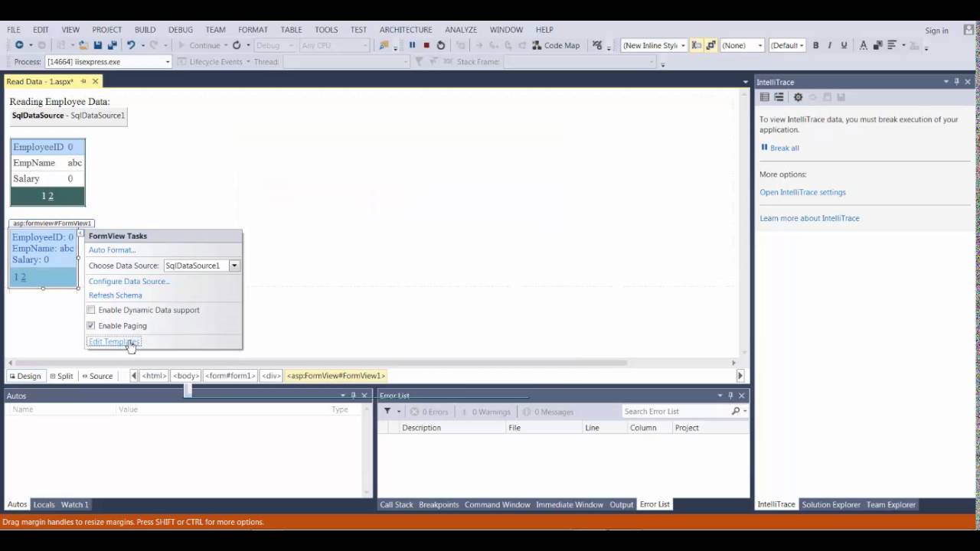Open the Immediate Window tab

[570, 504]
